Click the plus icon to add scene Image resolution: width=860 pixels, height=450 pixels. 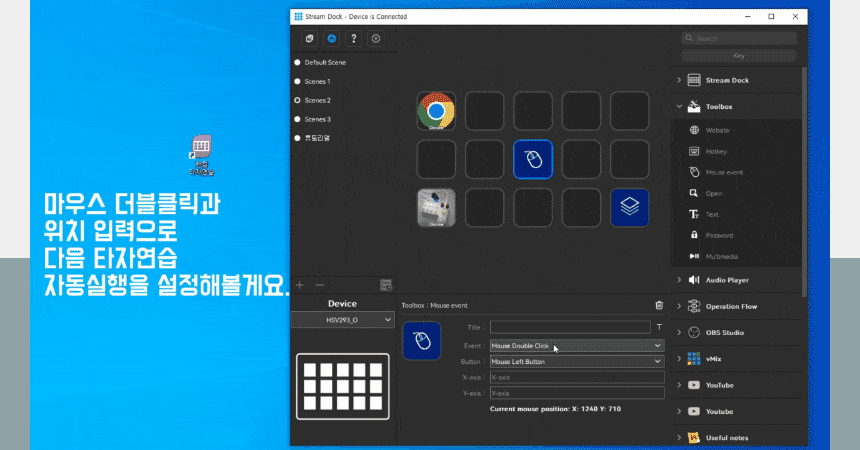[300, 285]
